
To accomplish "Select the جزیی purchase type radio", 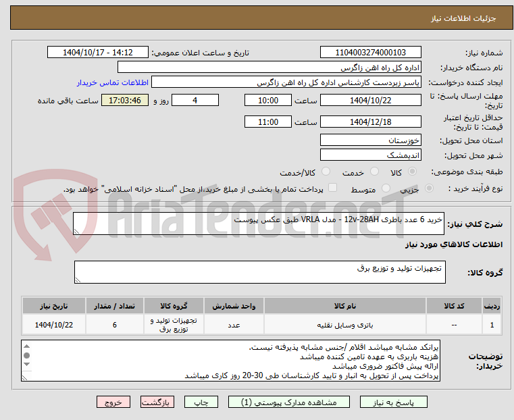I will click(x=429, y=188).
